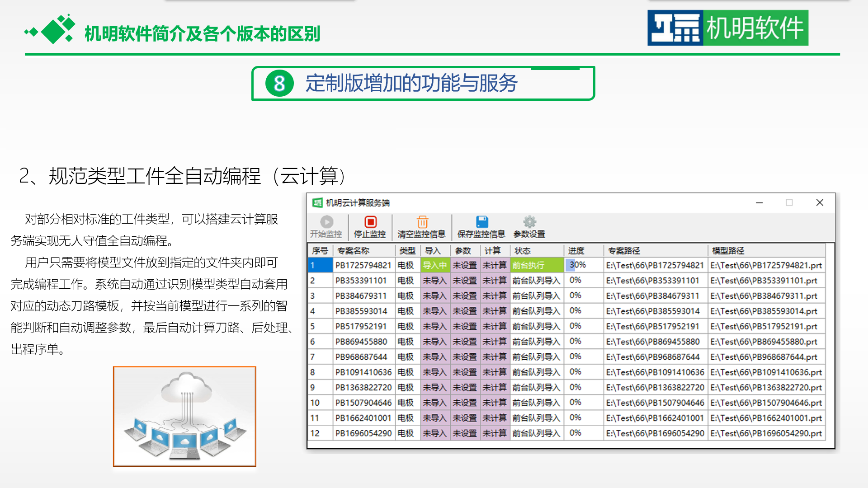Close the 机明云计算服务端 window
This screenshot has width=868, height=488.
click(820, 202)
